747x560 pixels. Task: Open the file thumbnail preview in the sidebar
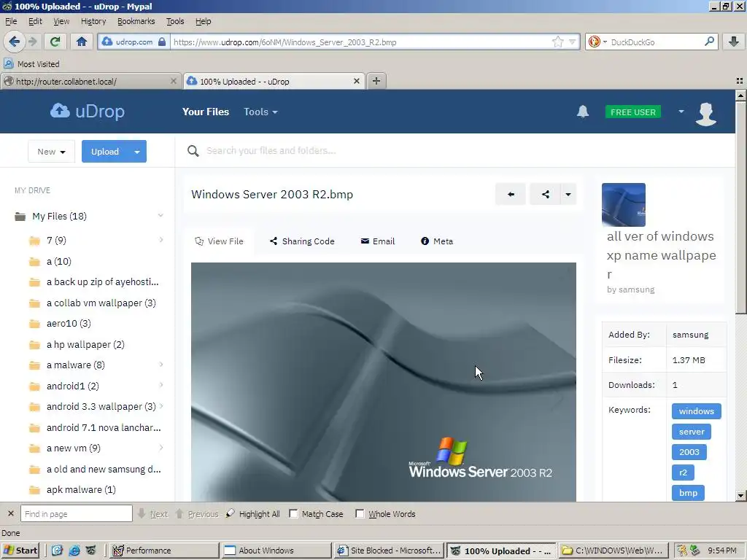(623, 205)
